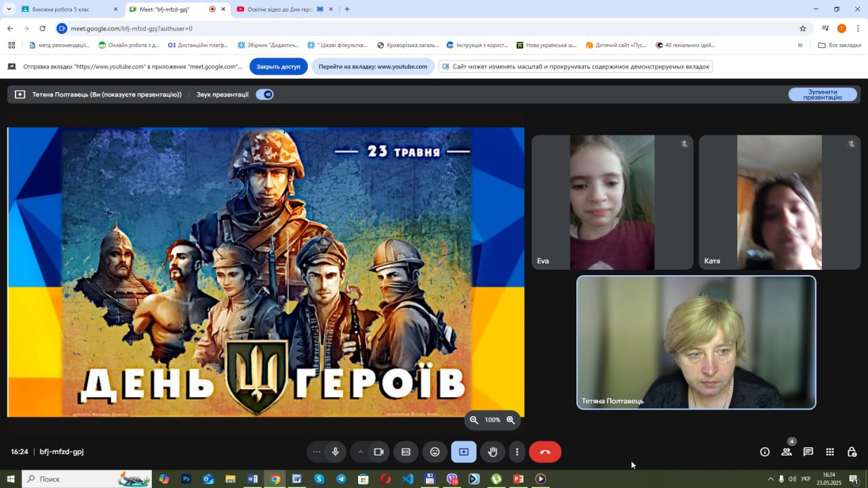The width and height of the screenshot is (868, 488).
Task: Click 'Закрыть доступ' button
Action: pos(278,66)
